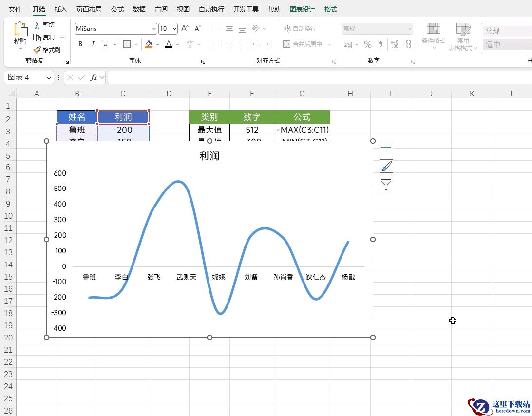Click the phonetic guide (wén) icon
Screen dimensions: 532x416
point(190,44)
